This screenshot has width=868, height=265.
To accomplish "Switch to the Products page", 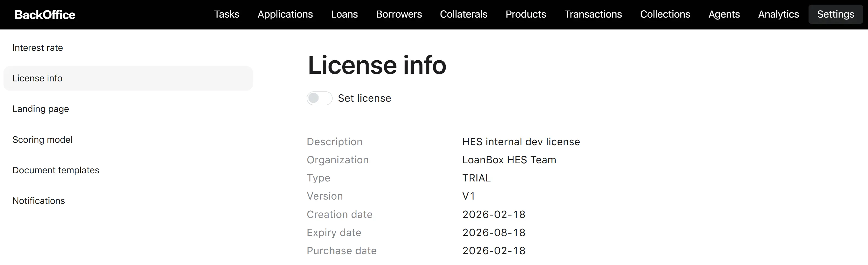I will [526, 14].
